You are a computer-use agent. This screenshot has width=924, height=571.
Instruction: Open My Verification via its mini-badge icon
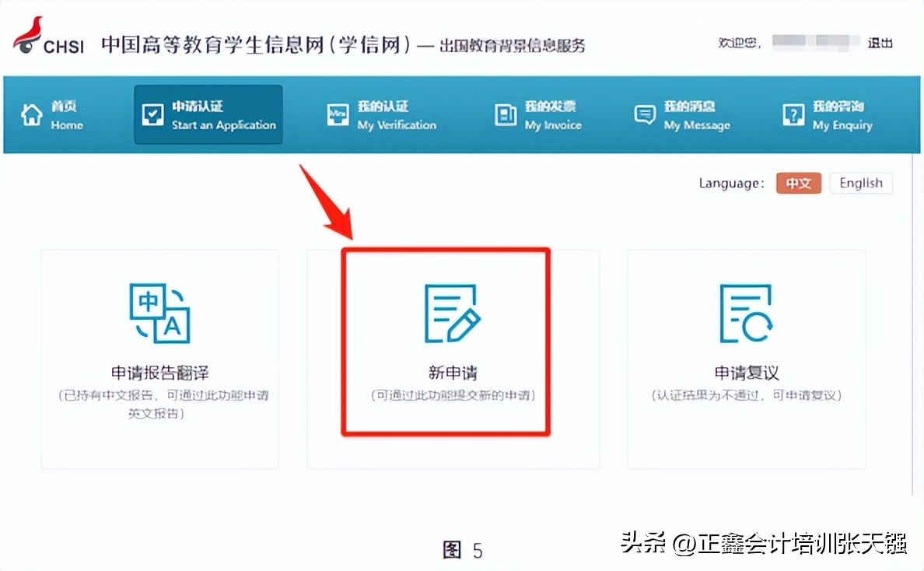(337, 114)
